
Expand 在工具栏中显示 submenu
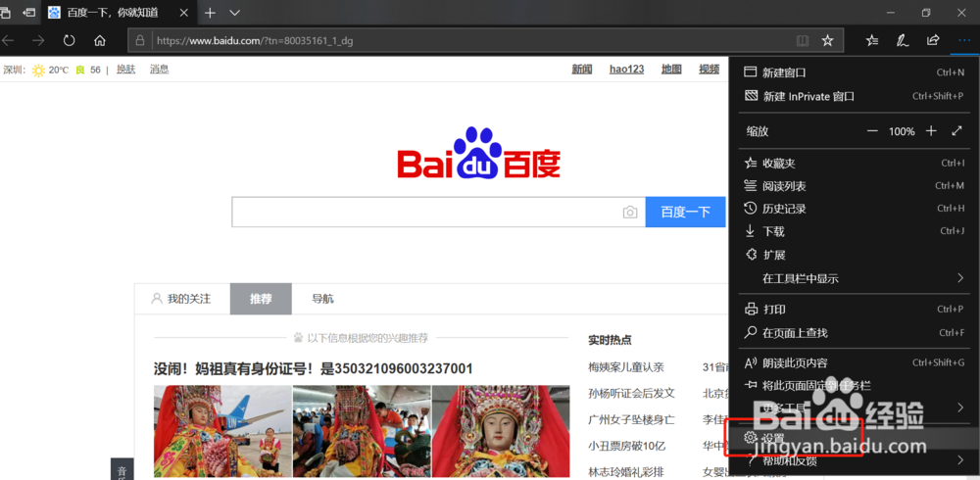tap(855, 278)
